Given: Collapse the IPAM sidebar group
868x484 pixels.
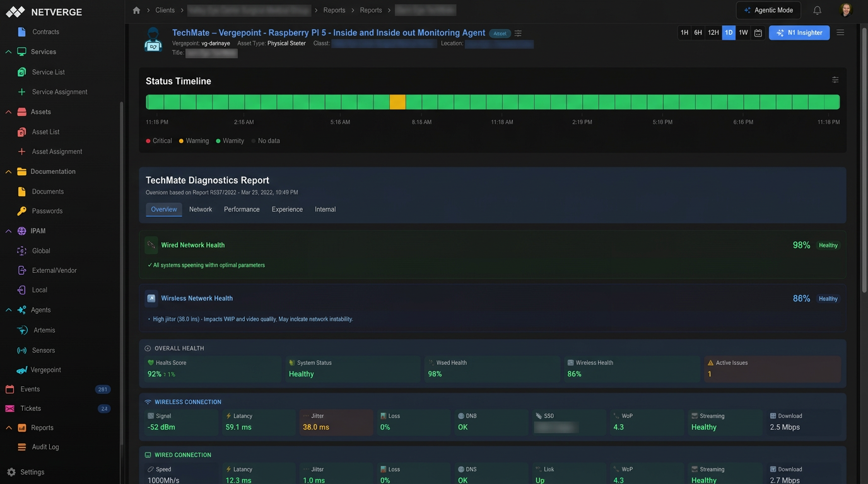Looking at the screenshot, I should [8, 231].
